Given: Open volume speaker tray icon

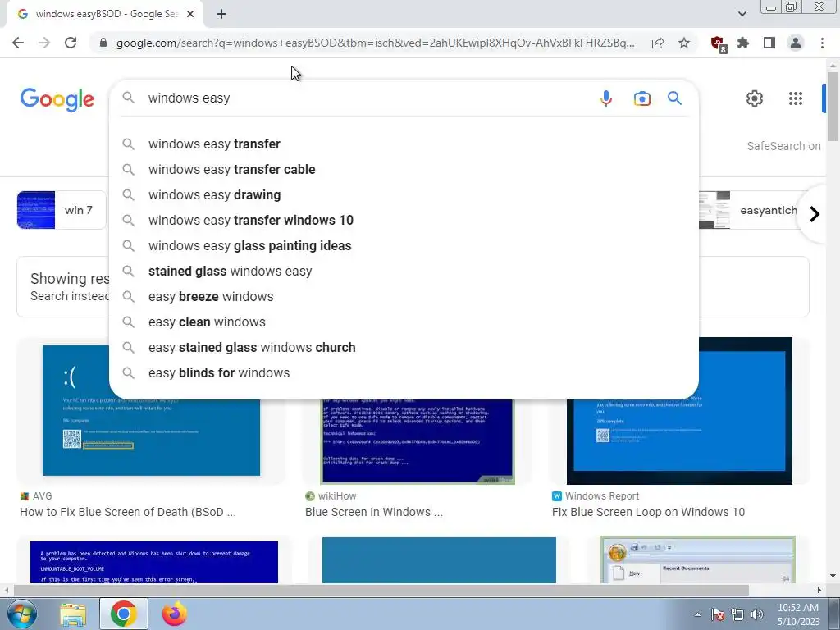Looking at the screenshot, I should coord(757,614).
